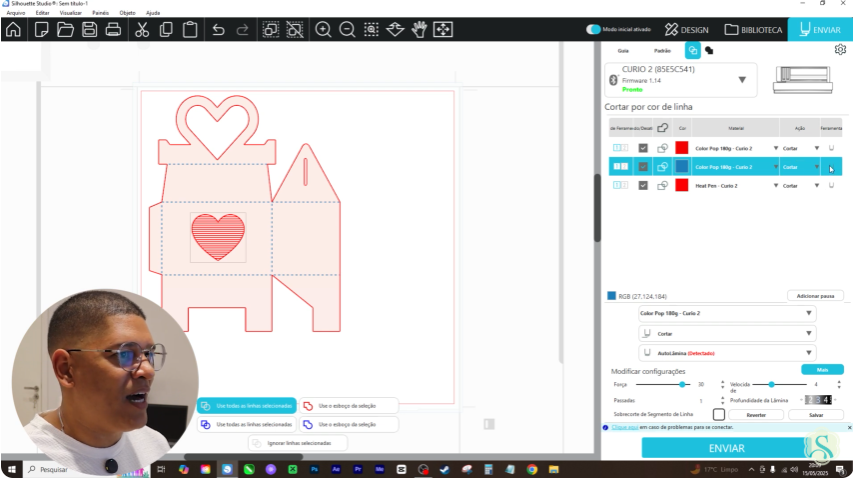This screenshot has height=478, width=853.
Task: Increase Força with the stepper arrows
Action: point(722,382)
